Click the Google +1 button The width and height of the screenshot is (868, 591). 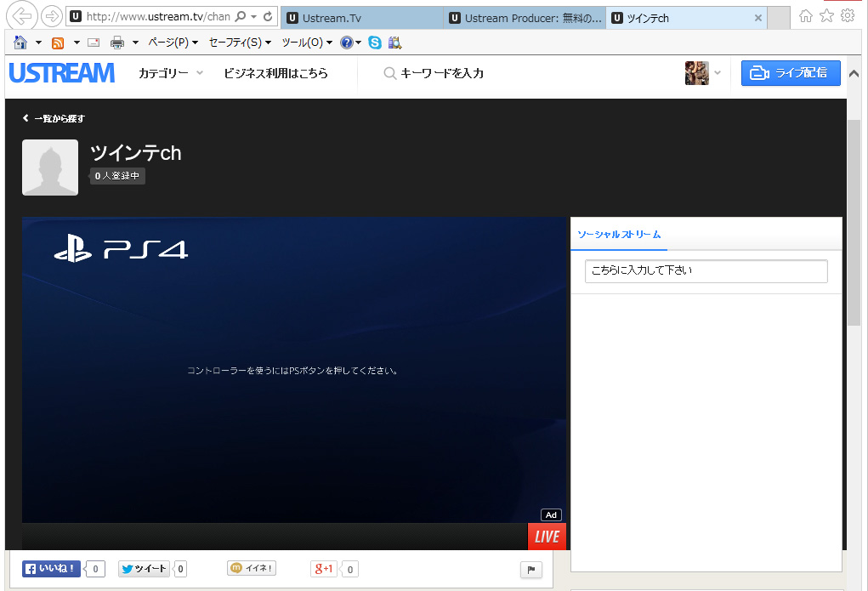[x=323, y=569]
